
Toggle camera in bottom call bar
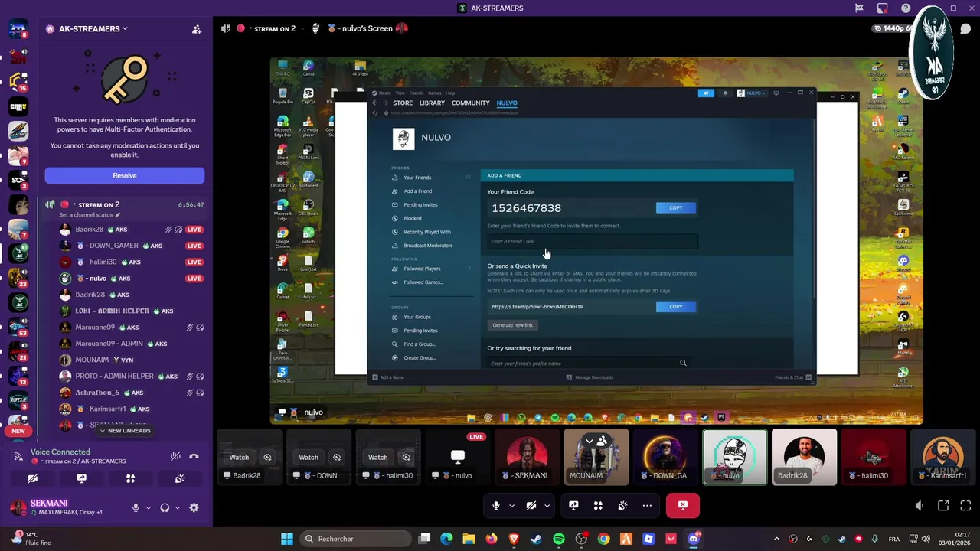click(x=531, y=505)
